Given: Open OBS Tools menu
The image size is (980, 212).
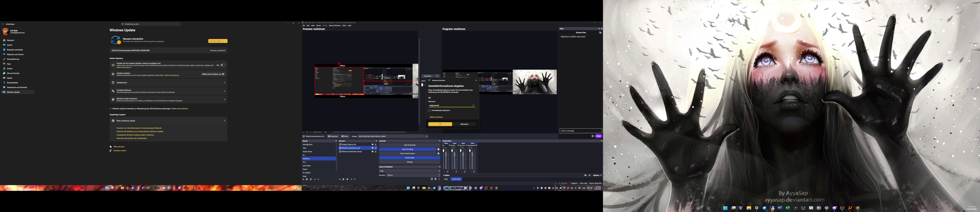Looking at the screenshot, I should pyautogui.click(x=344, y=25).
